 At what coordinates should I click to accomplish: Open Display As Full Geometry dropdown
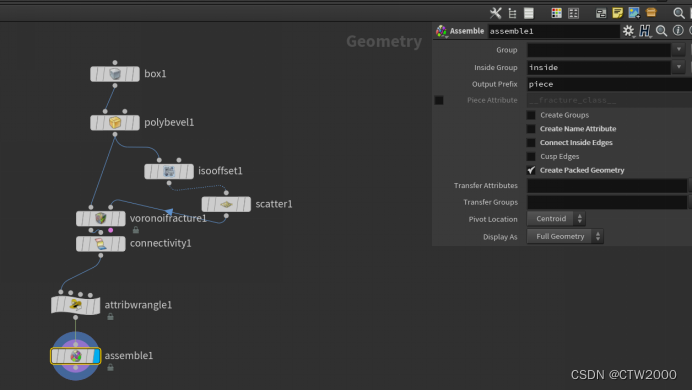click(x=565, y=236)
